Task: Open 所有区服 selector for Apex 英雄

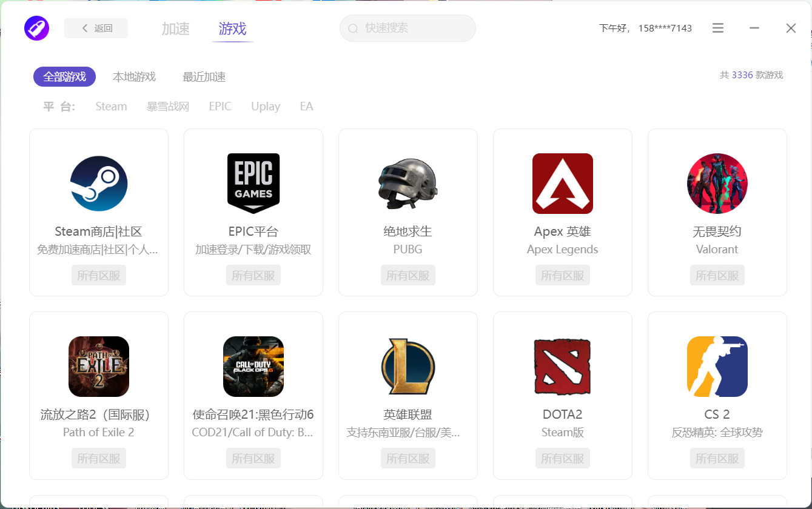Action: pos(563,276)
